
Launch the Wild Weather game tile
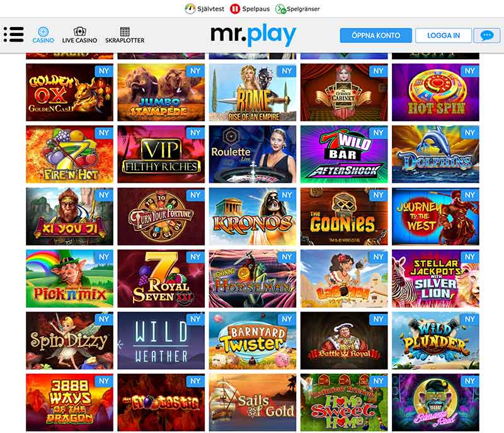click(161, 340)
